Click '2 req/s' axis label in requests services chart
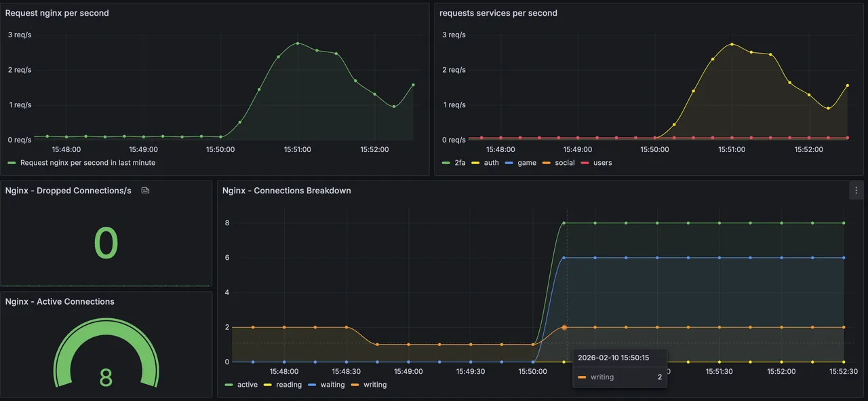This screenshot has width=868, height=401. 454,70
